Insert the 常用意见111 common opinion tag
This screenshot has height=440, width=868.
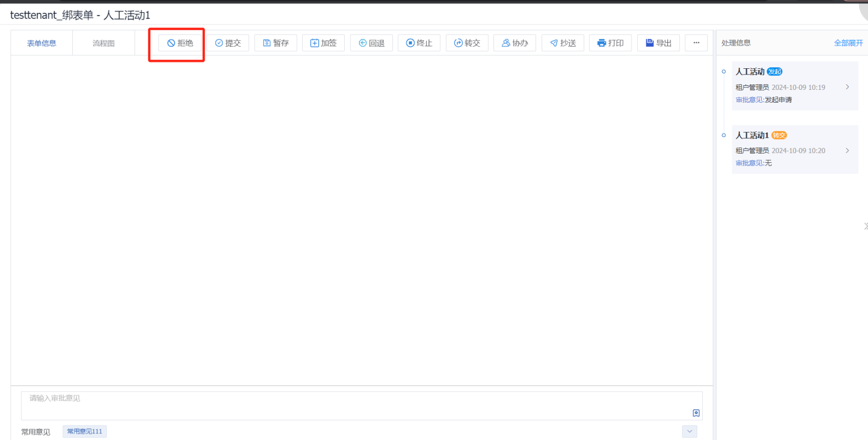85,431
